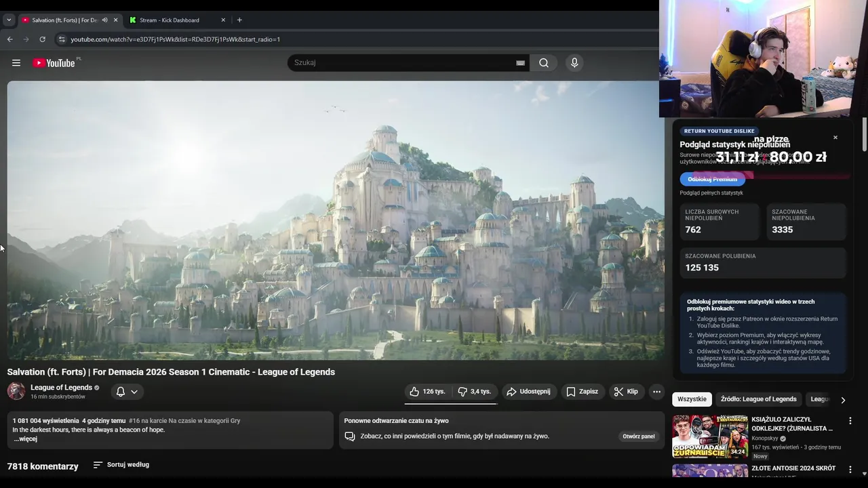The width and height of the screenshot is (868, 488).
Task: Open League of Legends channel name link
Action: pyautogui.click(x=61, y=388)
